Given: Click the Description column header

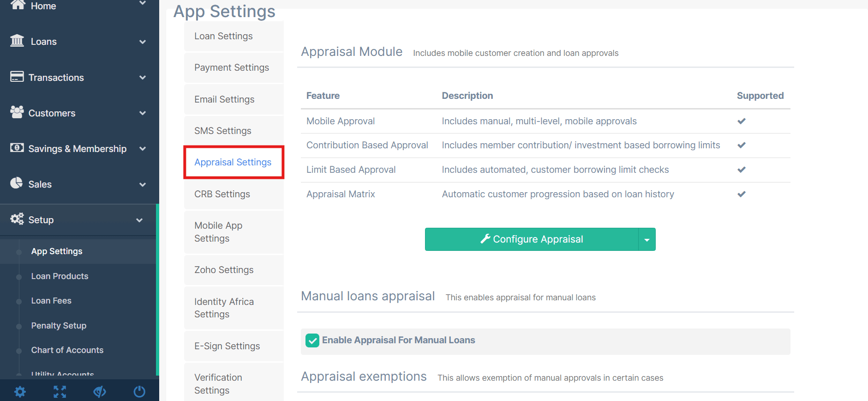Looking at the screenshot, I should click(x=467, y=96).
